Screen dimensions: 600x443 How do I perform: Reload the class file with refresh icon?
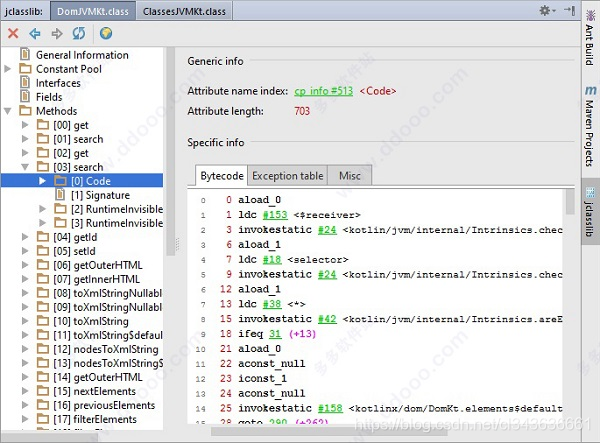click(79, 33)
